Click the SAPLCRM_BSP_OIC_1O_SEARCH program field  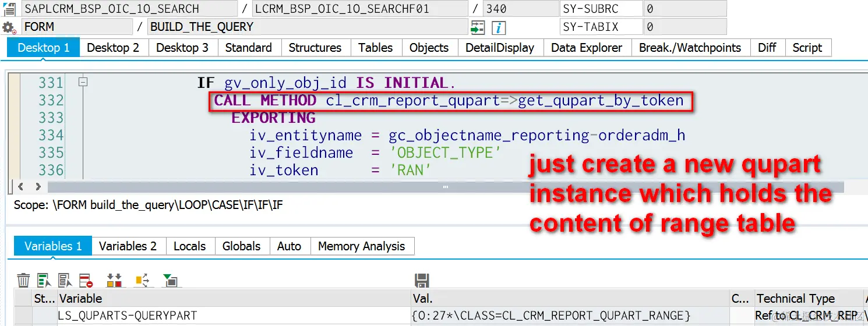(x=129, y=9)
